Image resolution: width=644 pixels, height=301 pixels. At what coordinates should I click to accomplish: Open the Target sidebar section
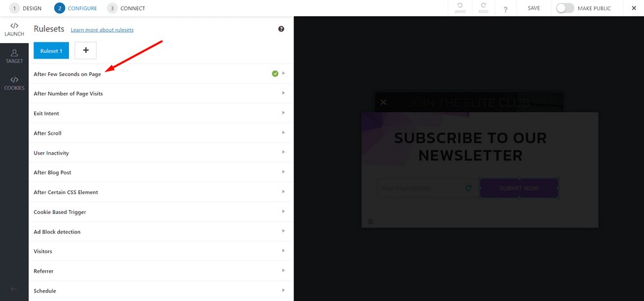(x=14, y=57)
